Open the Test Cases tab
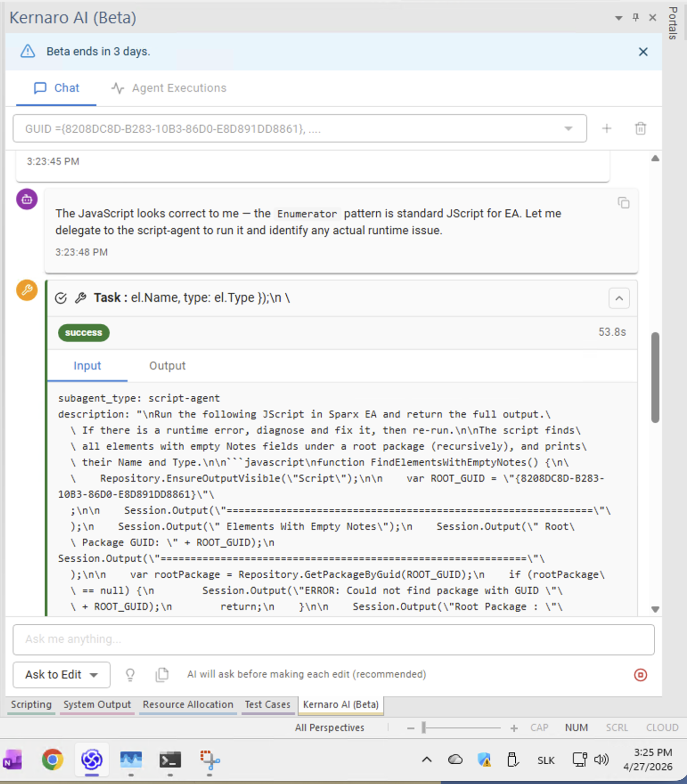The image size is (687, 784). [267, 705]
